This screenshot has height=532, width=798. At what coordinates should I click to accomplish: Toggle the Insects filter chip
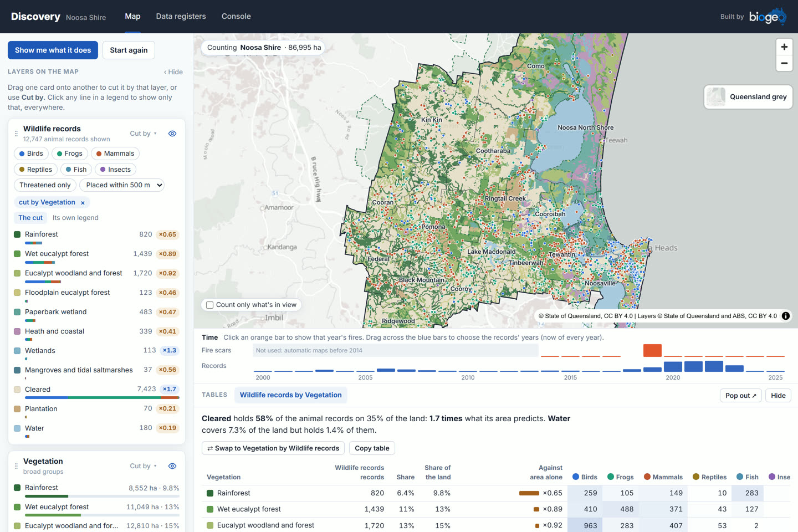[x=115, y=170]
